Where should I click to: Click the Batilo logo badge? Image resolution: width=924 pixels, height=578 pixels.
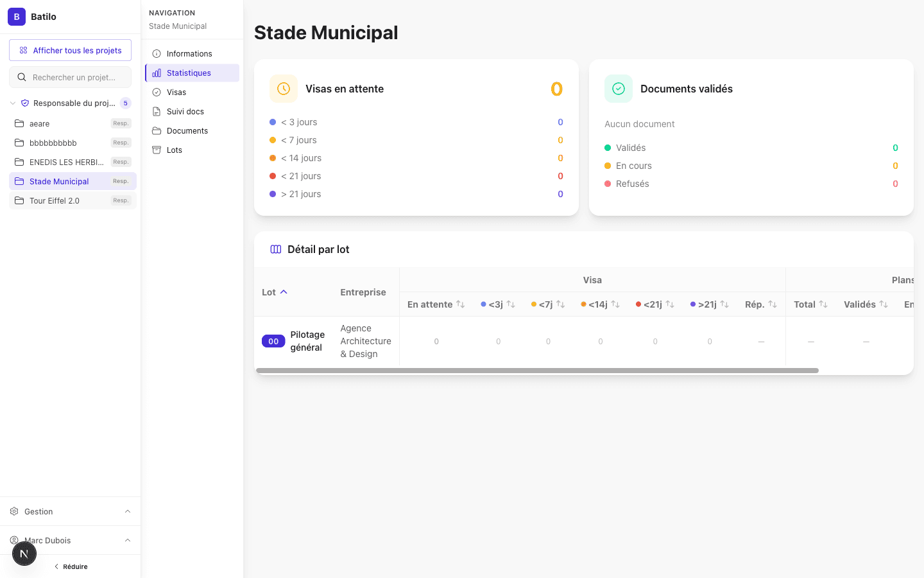click(16, 16)
